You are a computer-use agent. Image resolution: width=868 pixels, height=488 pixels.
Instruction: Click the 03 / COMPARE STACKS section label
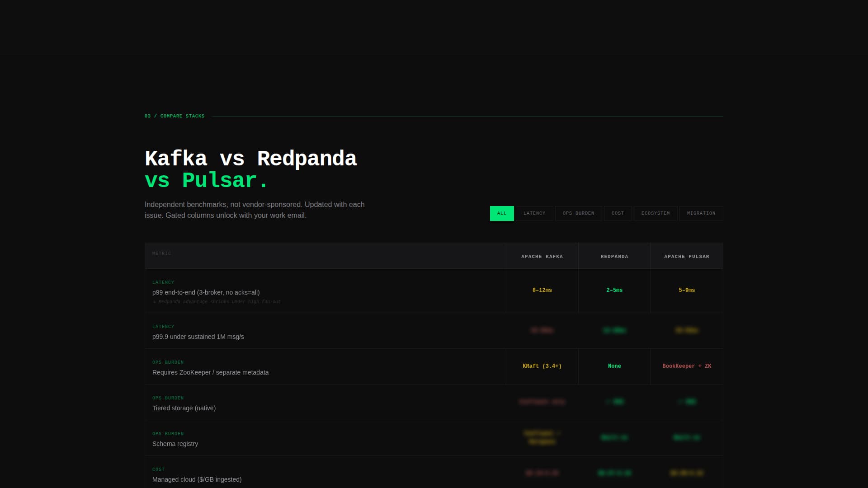point(175,116)
